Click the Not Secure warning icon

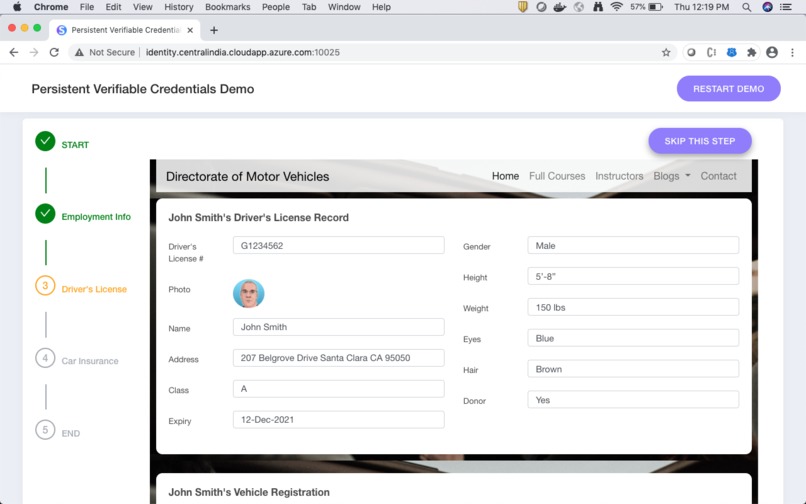coord(79,52)
